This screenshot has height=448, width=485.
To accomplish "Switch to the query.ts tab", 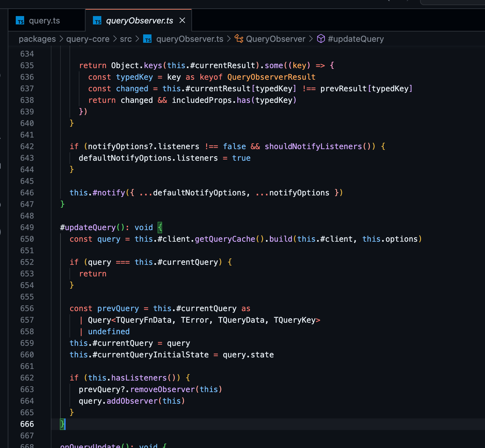I will [44, 21].
